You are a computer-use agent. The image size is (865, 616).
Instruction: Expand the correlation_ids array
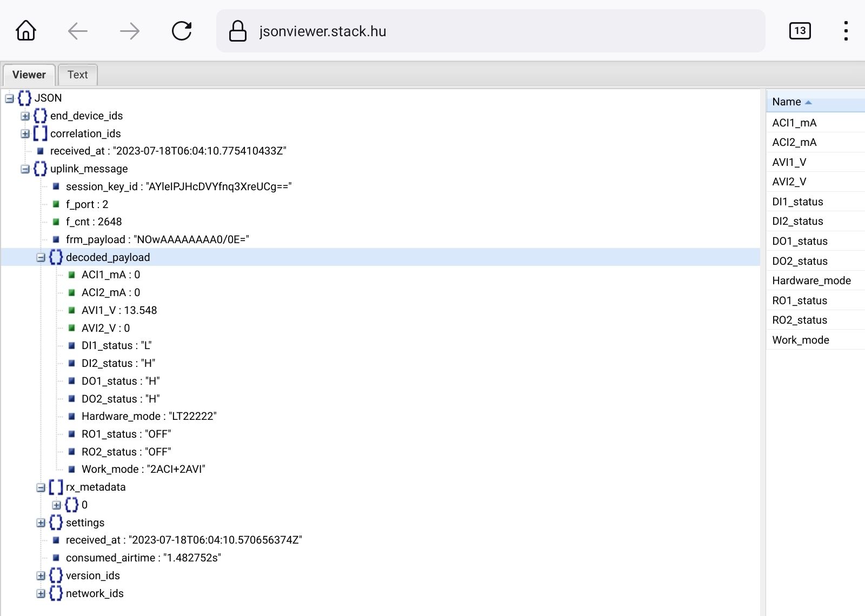(25, 133)
